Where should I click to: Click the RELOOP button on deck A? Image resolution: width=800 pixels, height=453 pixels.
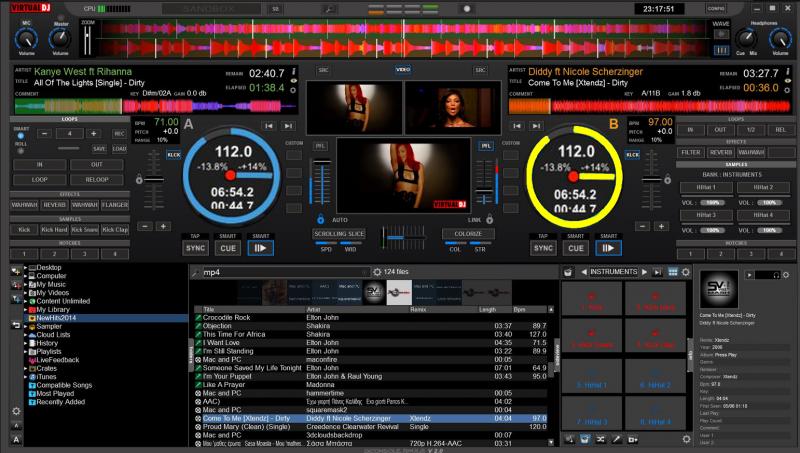(97, 180)
